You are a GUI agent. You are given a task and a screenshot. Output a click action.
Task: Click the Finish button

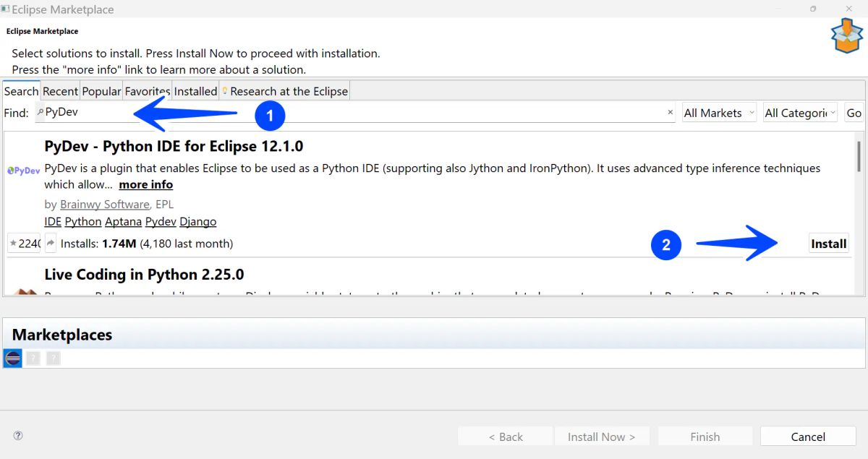point(705,437)
